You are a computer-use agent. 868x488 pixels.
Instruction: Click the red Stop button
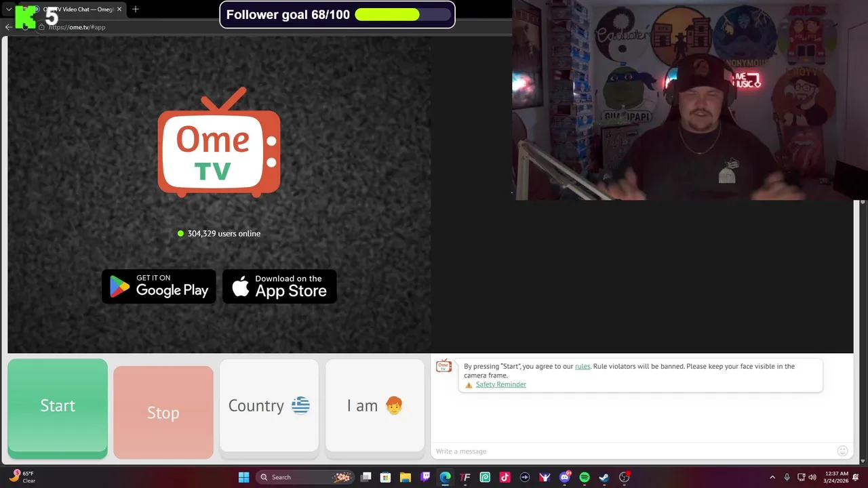(x=163, y=412)
